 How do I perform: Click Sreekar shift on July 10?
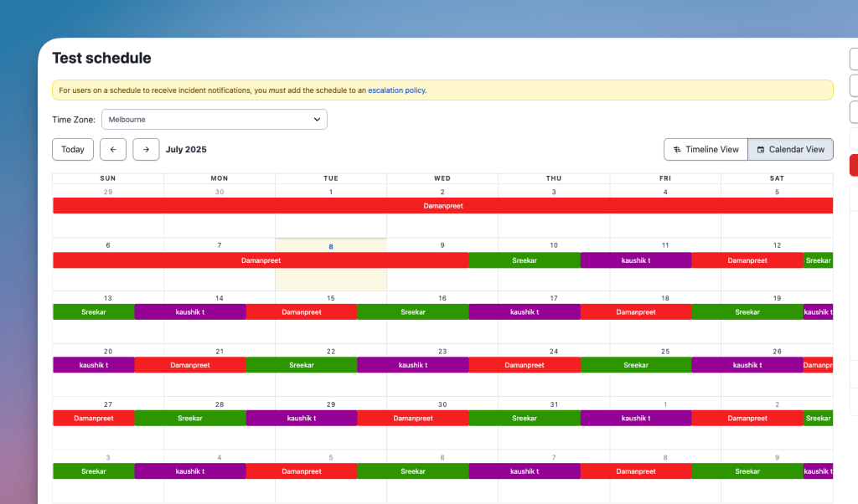coord(525,260)
